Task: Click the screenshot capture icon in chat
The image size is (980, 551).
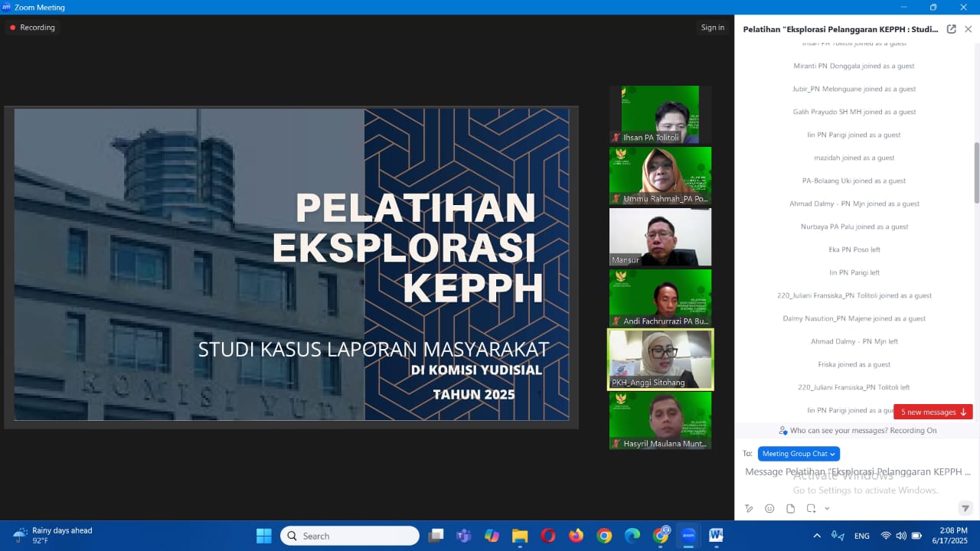Action: [809, 508]
